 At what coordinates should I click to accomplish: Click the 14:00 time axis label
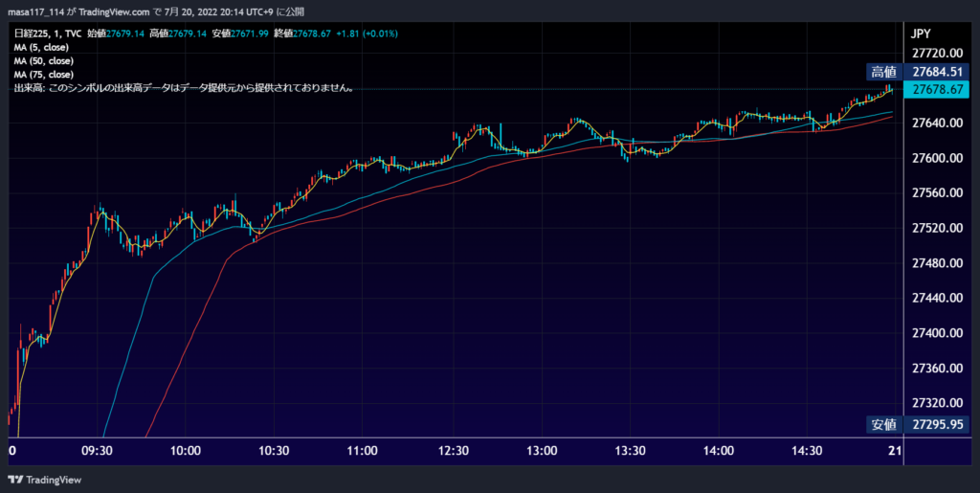tap(718, 451)
